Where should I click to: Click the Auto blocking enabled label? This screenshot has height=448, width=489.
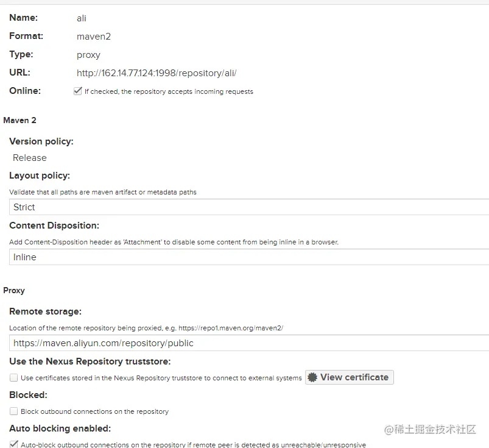60,428
